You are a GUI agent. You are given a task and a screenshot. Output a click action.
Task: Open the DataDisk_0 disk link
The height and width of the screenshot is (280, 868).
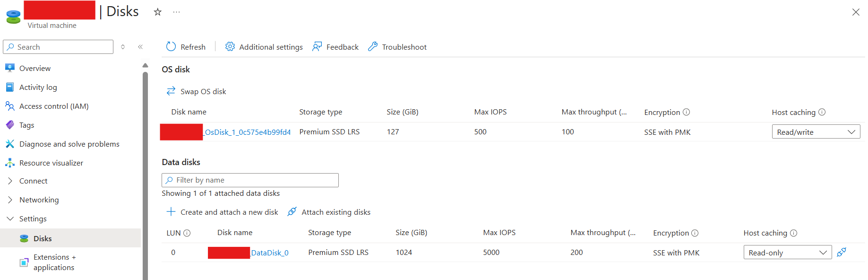[269, 253]
